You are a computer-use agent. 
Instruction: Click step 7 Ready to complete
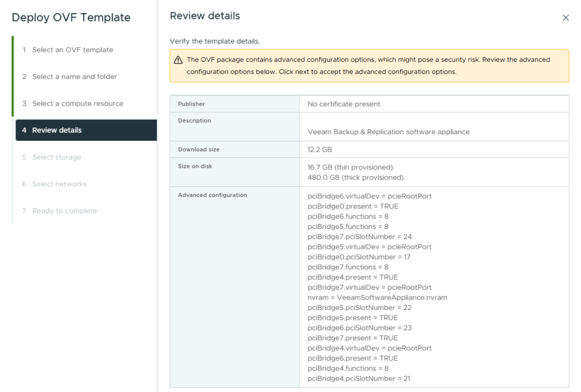click(x=64, y=211)
